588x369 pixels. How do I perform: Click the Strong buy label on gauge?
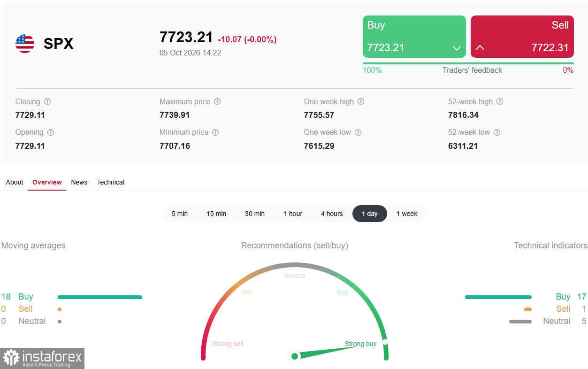pyautogui.click(x=360, y=344)
